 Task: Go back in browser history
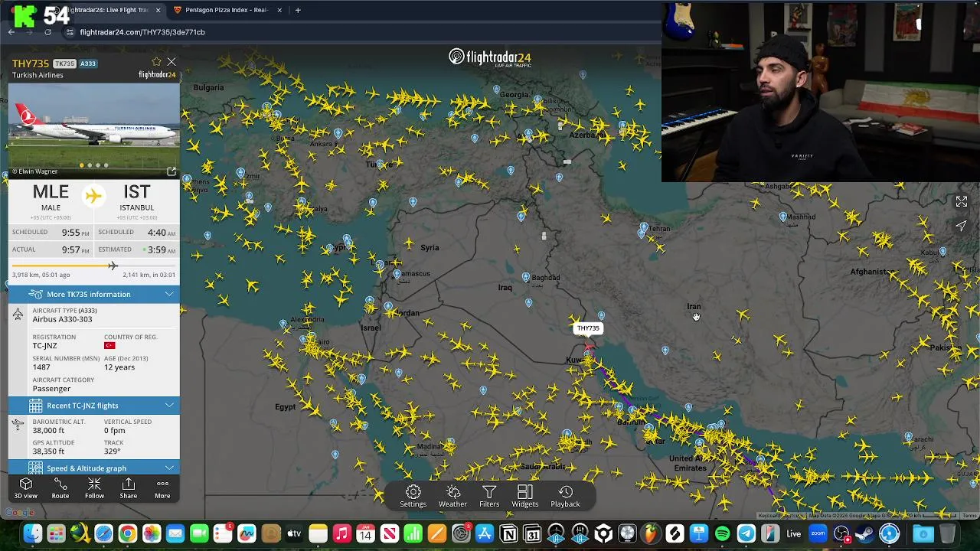11,32
